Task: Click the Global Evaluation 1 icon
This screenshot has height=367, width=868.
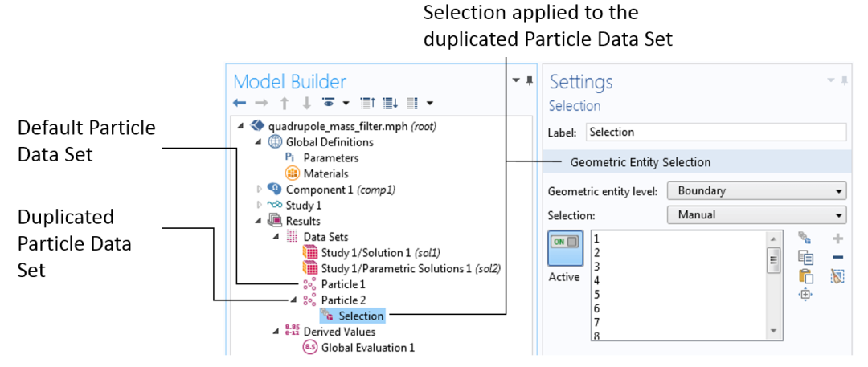Action: (x=310, y=348)
